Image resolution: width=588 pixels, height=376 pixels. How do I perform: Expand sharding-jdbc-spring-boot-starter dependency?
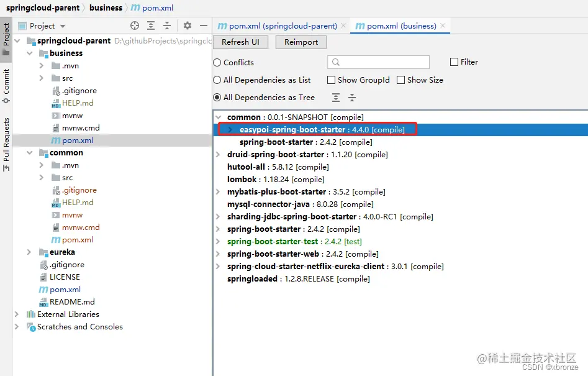pyautogui.click(x=219, y=216)
